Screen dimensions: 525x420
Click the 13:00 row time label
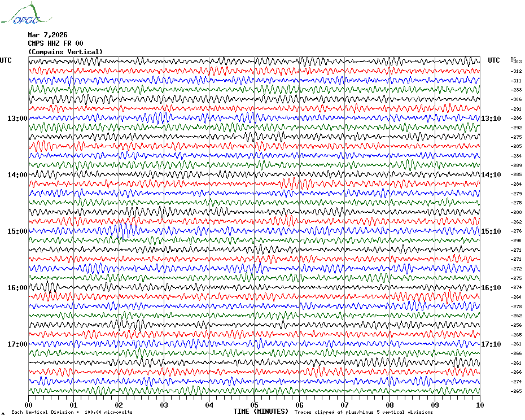point(17,118)
